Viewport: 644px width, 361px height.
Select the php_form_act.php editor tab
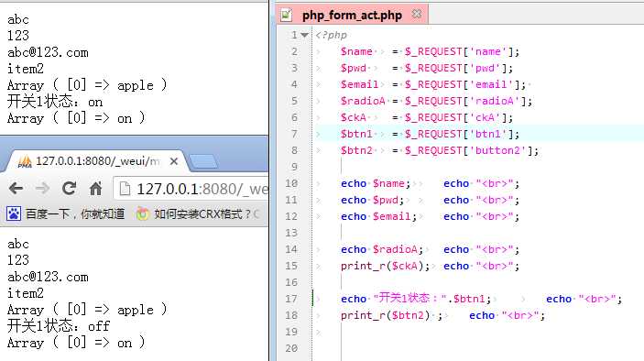coord(352,16)
